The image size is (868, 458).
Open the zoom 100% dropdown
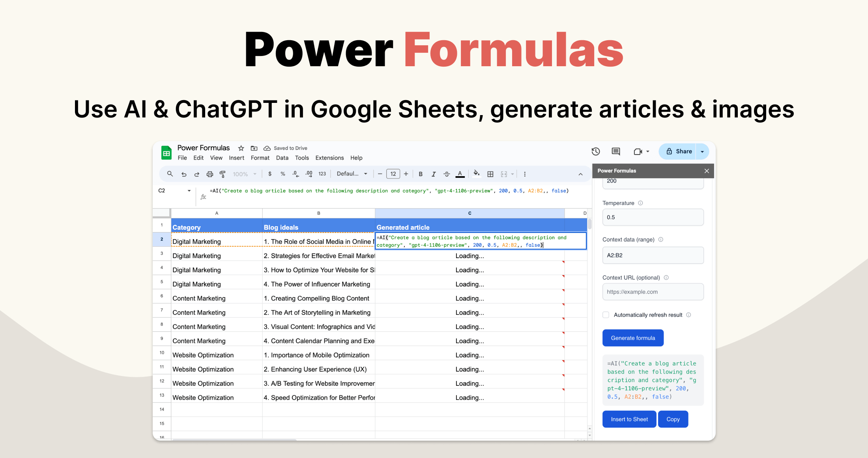[245, 174]
